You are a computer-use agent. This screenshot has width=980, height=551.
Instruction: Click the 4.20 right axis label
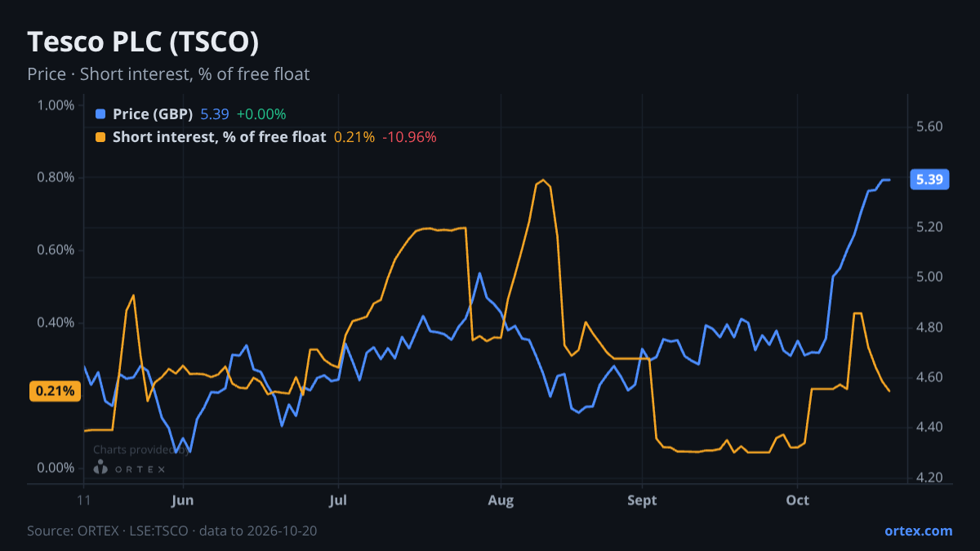pos(930,478)
